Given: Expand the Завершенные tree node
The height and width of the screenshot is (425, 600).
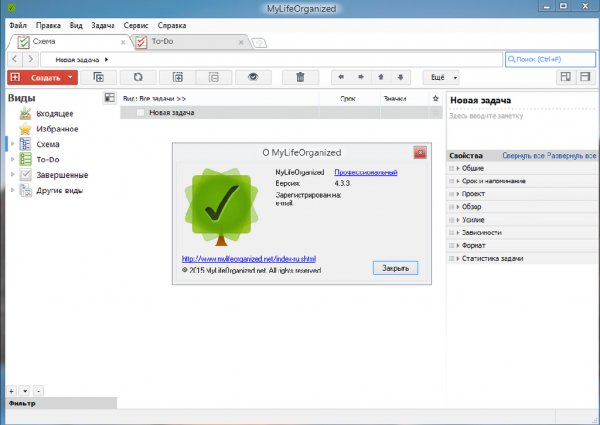Looking at the screenshot, I should (x=13, y=174).
